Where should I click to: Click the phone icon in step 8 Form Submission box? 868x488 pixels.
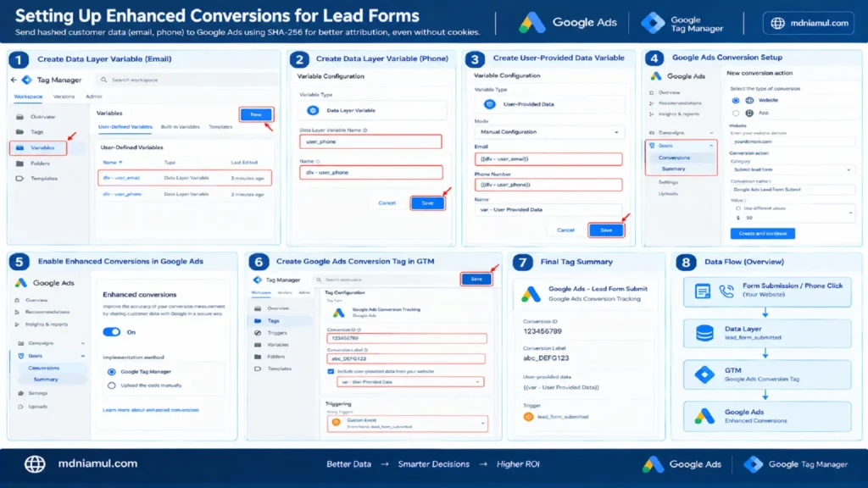pyautogui.click(x=726, y=291)
